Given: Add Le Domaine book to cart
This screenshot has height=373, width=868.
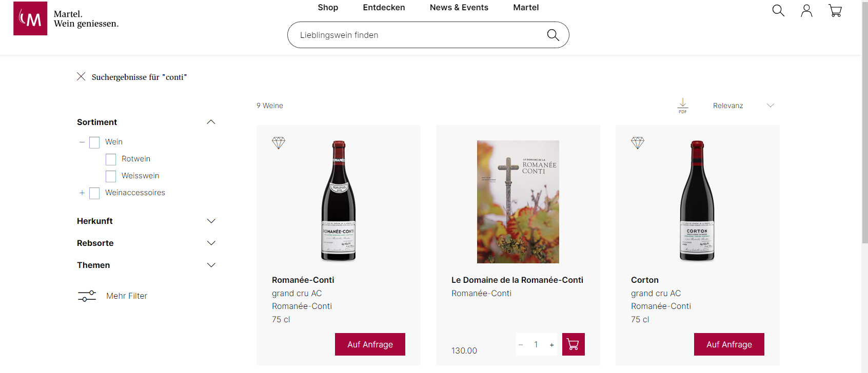Looking at the screenshot, I should pyautogui.click(x=573, y=344).
